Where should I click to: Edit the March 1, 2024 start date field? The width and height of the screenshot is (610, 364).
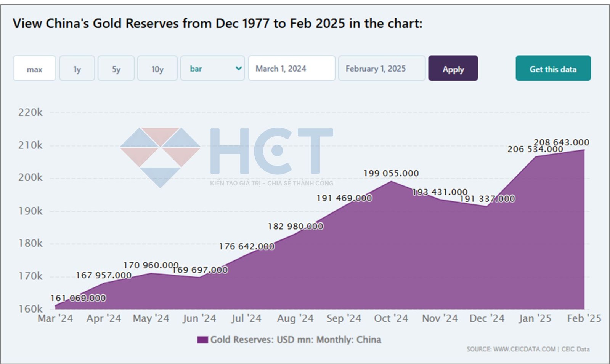[291, 69]
